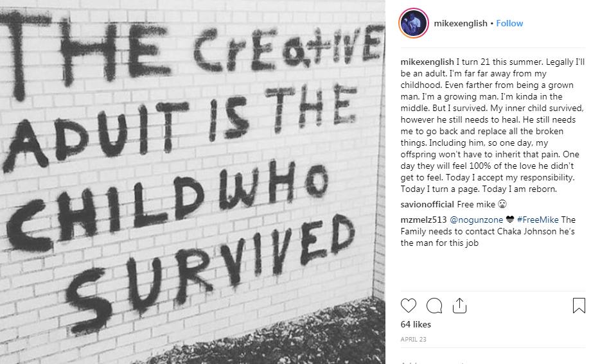The width and height of the screenshot is (600, 364).
Task: Visit the savionofficial commenter profile
Action: 427,205
